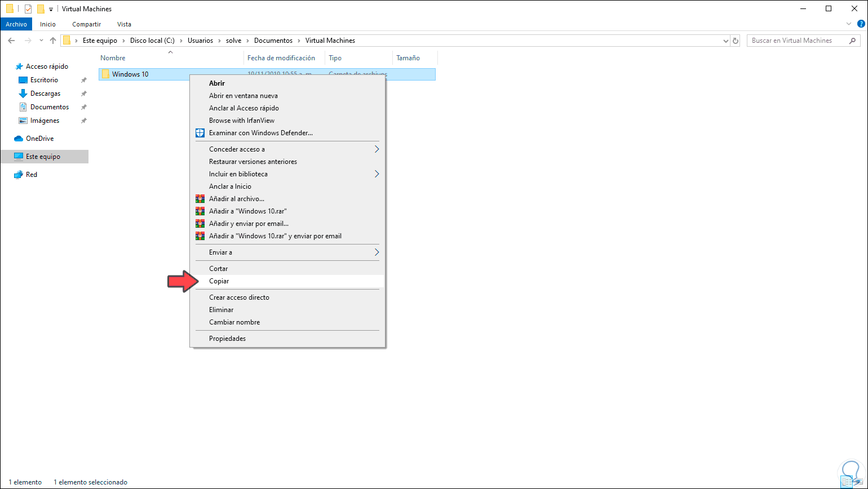Expand the "Incluir en biblioteca" submenu arrow
868x489 pixels.
point(377,174)
